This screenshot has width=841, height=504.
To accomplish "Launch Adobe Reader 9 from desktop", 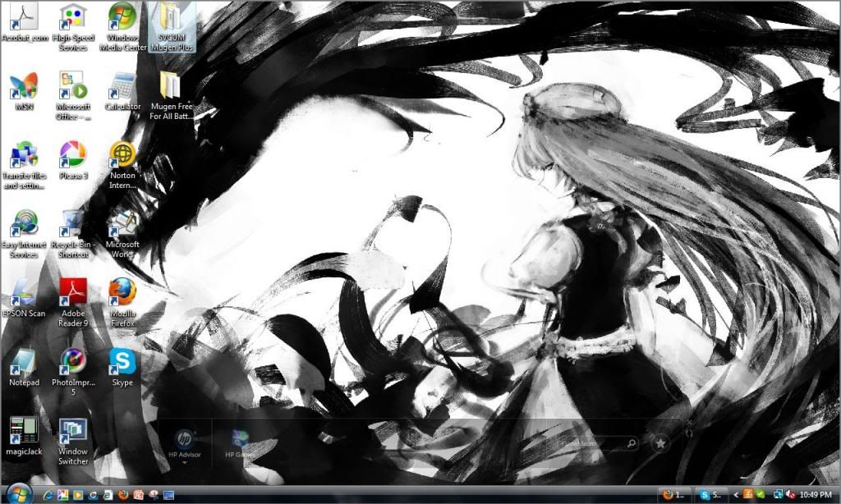I will [x=73, y=304].
